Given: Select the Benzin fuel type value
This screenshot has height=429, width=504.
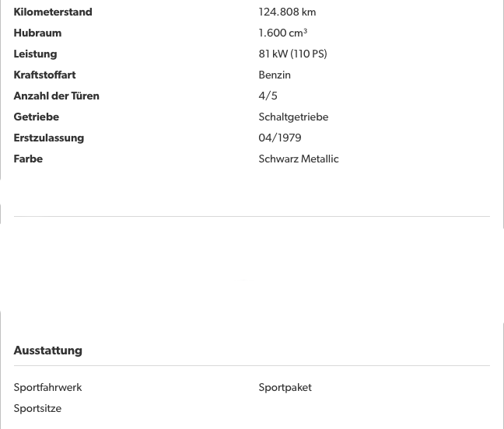Looking at the screenshot, I should click(275, 75).
